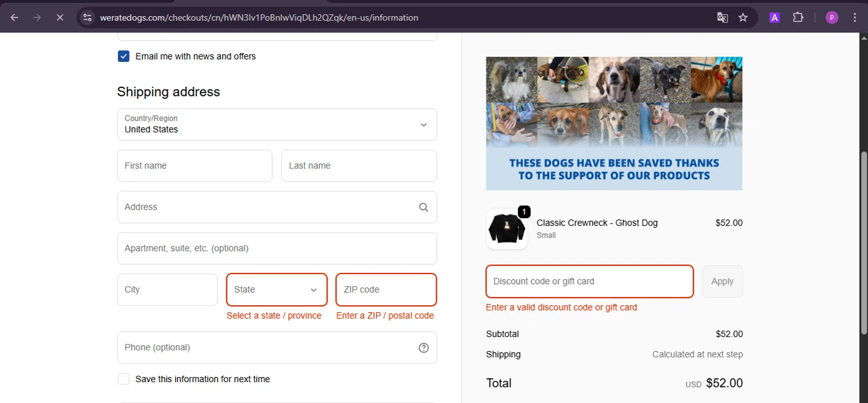Click the First name field
868x403 pixels.
coord(194,166)
